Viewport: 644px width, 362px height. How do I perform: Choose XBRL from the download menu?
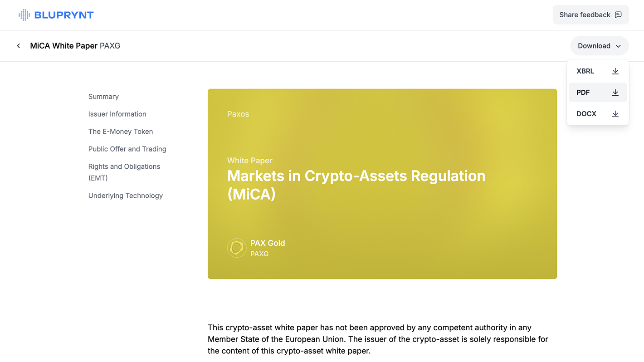click(598, 71)
